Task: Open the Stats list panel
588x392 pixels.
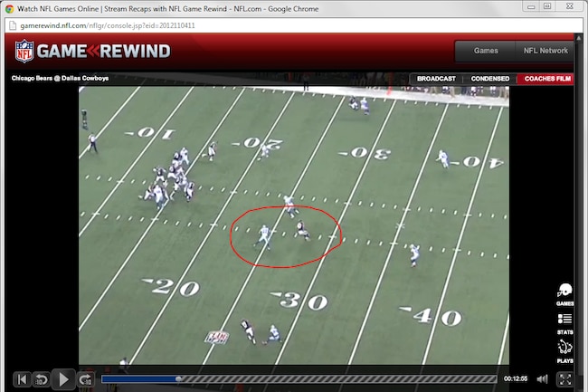Action: [564, 324]
